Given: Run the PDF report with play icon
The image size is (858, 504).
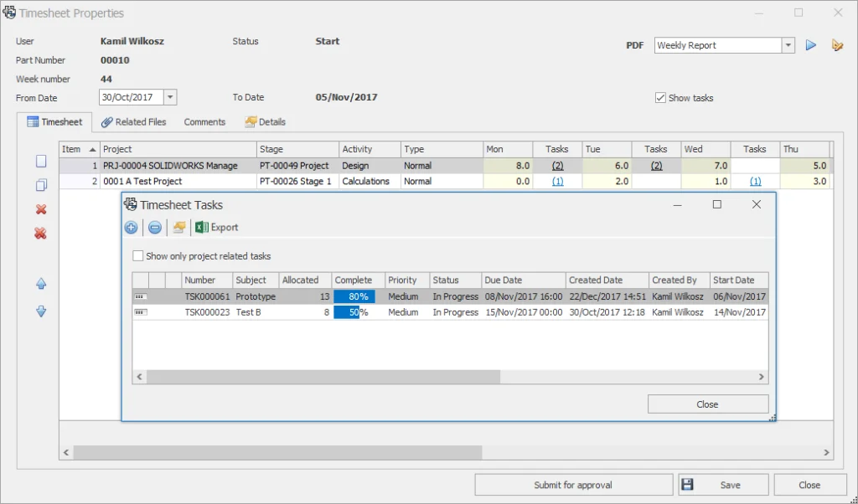Looking at the screenshot, I should point(810,45).
